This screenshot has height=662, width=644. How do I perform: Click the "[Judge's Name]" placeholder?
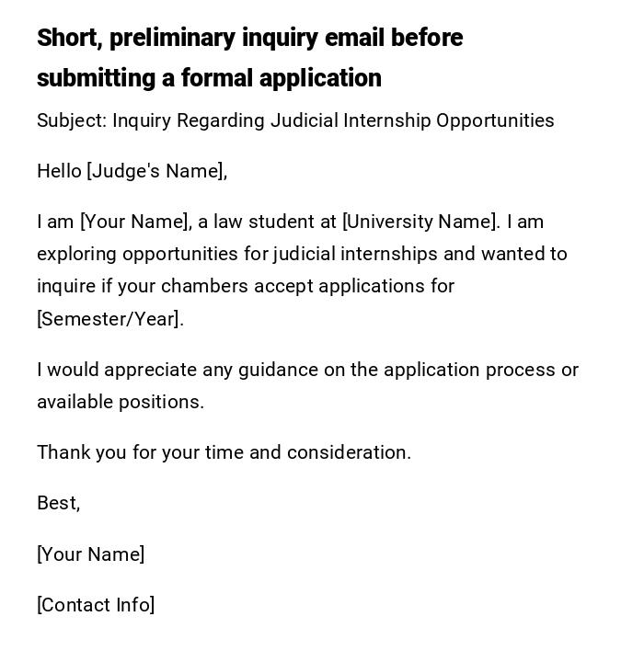pyautogui.click(x=156, y=171)
